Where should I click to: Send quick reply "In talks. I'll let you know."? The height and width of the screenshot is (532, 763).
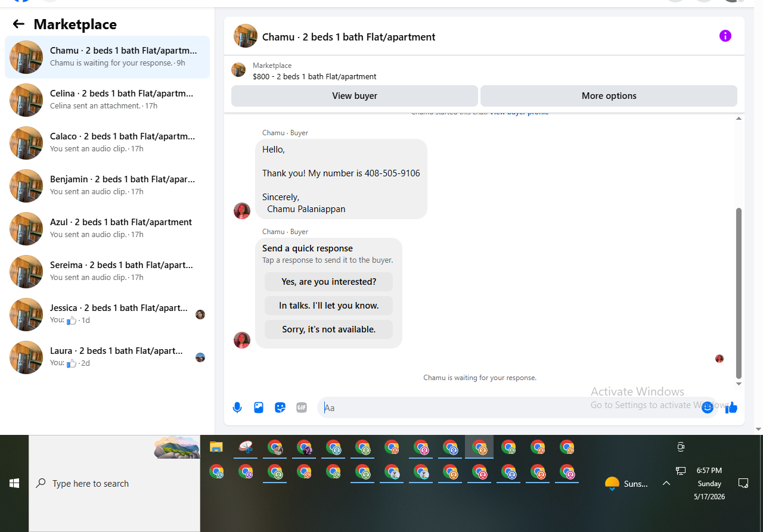click(x=329, y=306)
